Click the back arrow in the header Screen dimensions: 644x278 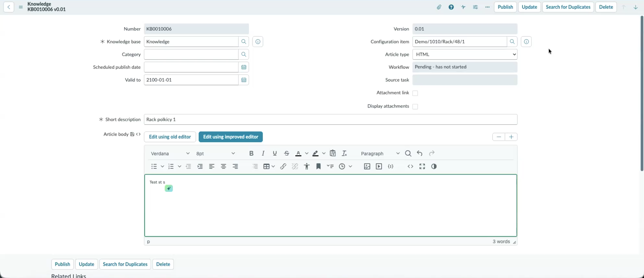click(x=9, y=7)
